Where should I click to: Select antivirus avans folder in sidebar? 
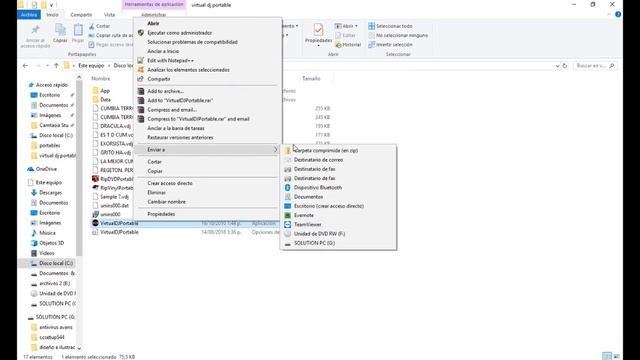tap(56, 327)
